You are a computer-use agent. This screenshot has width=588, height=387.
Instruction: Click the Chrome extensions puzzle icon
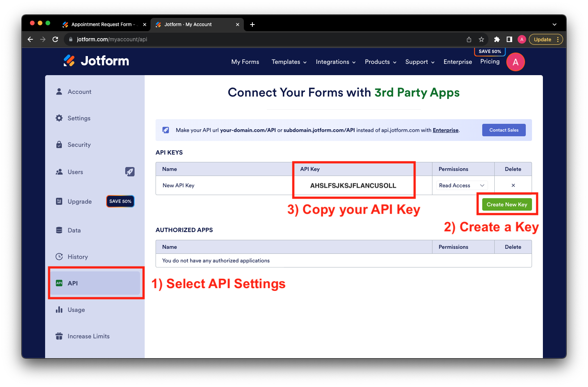pos(497,39)
